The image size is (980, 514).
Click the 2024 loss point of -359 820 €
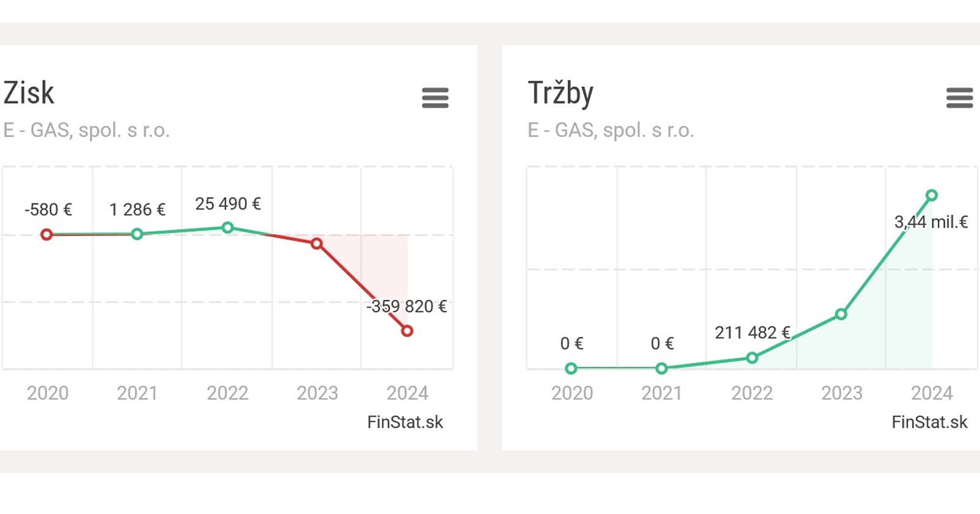(x=407, y=331)
